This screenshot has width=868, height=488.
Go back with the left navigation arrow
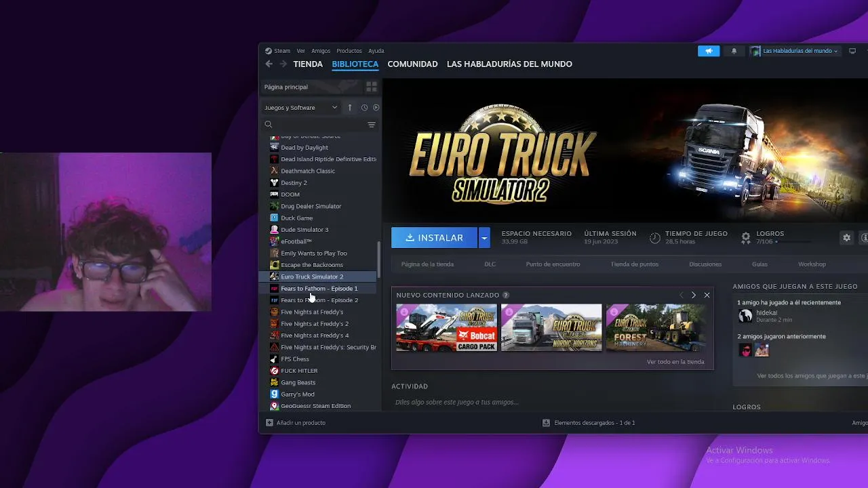click(269, 64)
